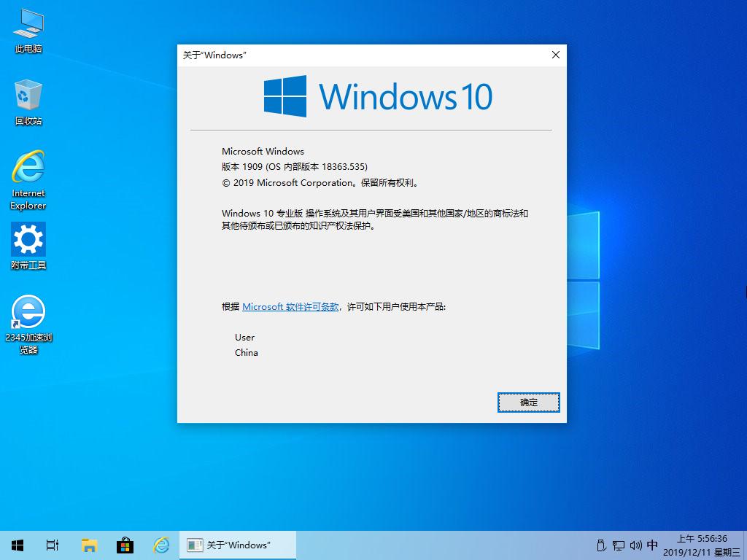The width and height of the screenshot is (747, 560).
Task: Click the licensed user name "User"
Action: pos(244,337)
